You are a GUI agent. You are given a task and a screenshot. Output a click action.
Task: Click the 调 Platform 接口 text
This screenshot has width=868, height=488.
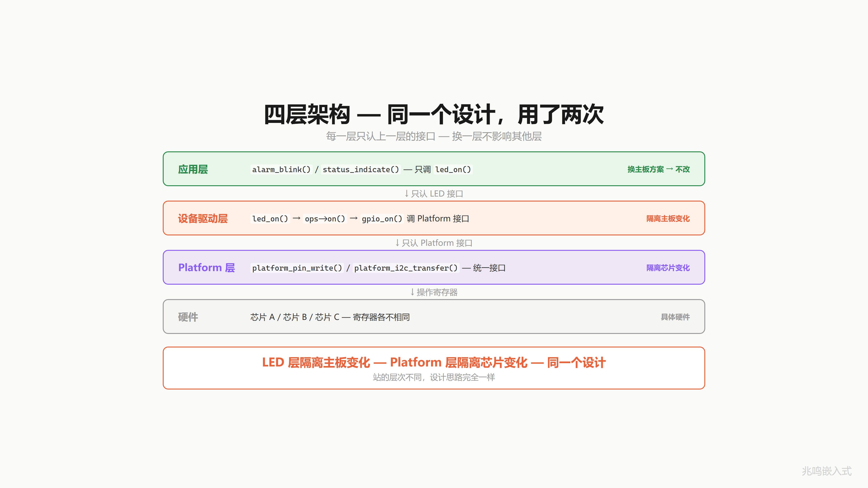(438, 218)
